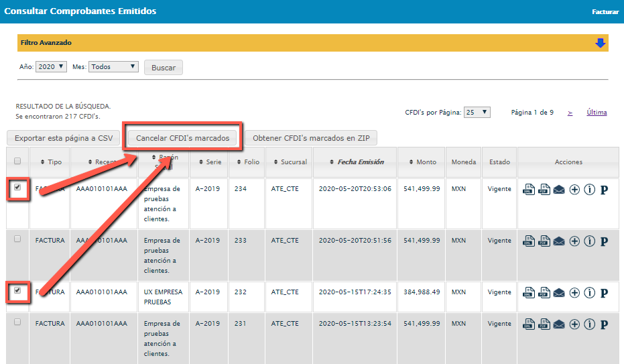The height and width of the screenshot is (364, 624).
Task: Click envelope email icon for folio 234
Action: click(559, 190)
